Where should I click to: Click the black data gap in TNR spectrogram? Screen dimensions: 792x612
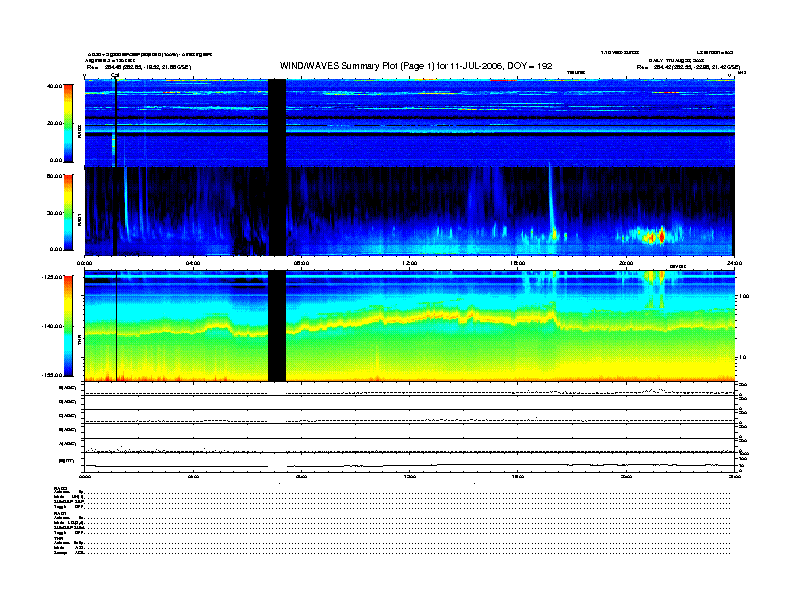click(277, 326)
